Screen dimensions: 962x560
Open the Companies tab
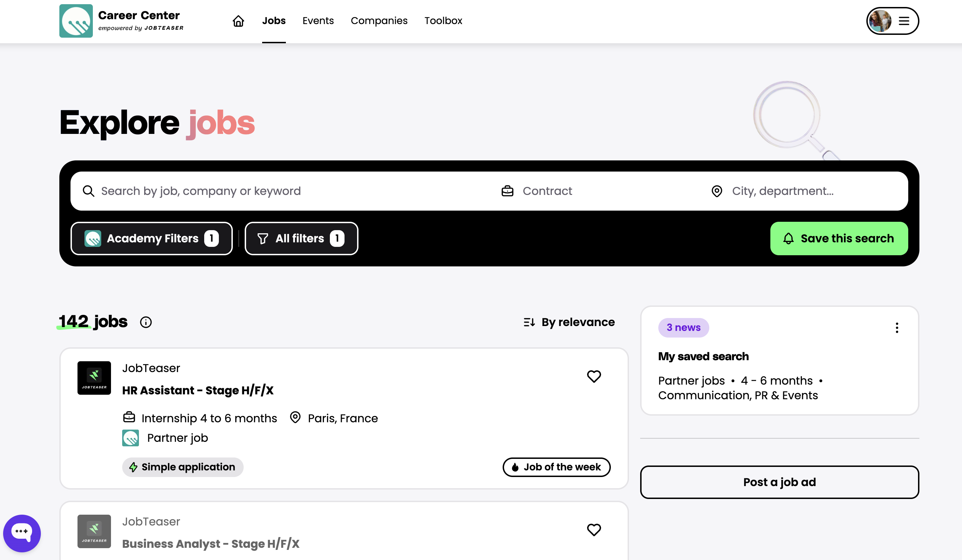click(x=379, y=21)
